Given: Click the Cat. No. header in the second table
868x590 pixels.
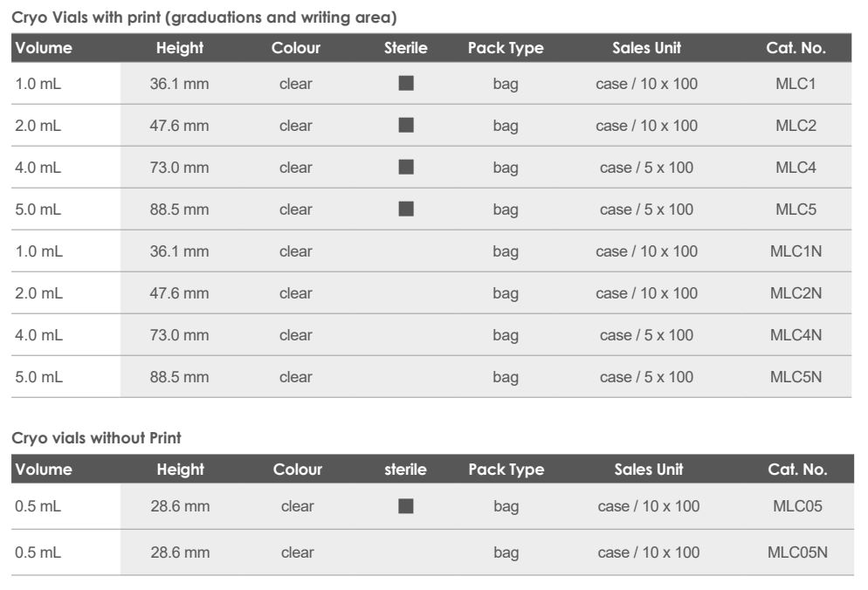Looking at the screenshot, I should tap(797, 470).
